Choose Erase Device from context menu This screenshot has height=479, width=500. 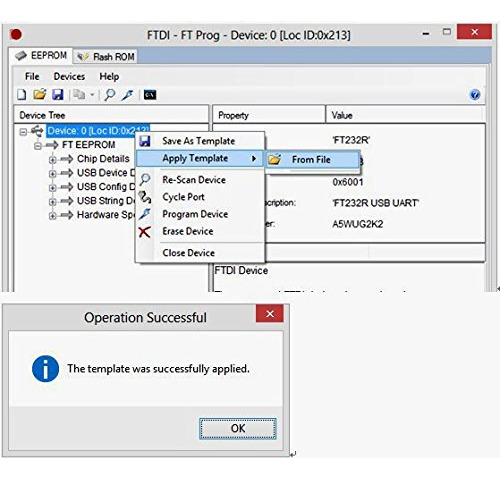(188, 231)
